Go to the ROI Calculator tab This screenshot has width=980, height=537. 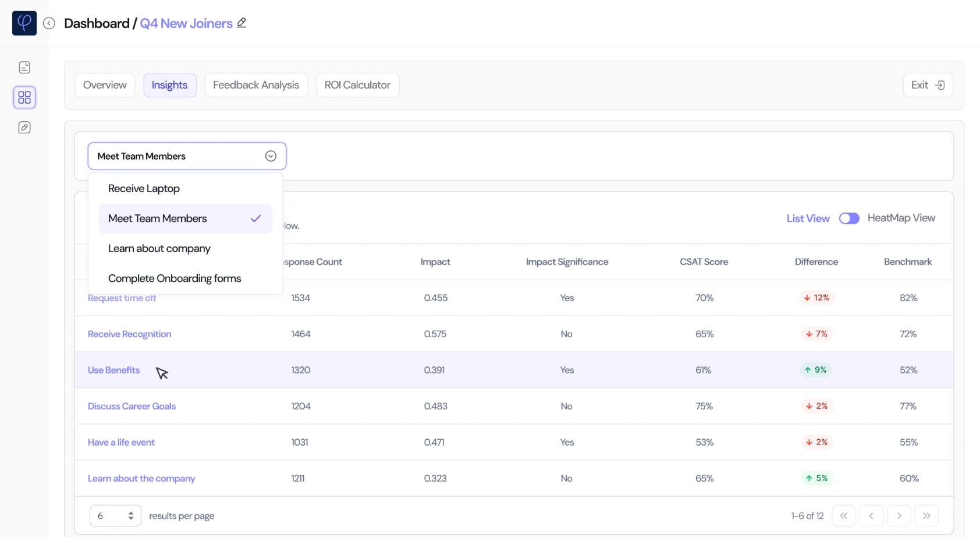357,85
